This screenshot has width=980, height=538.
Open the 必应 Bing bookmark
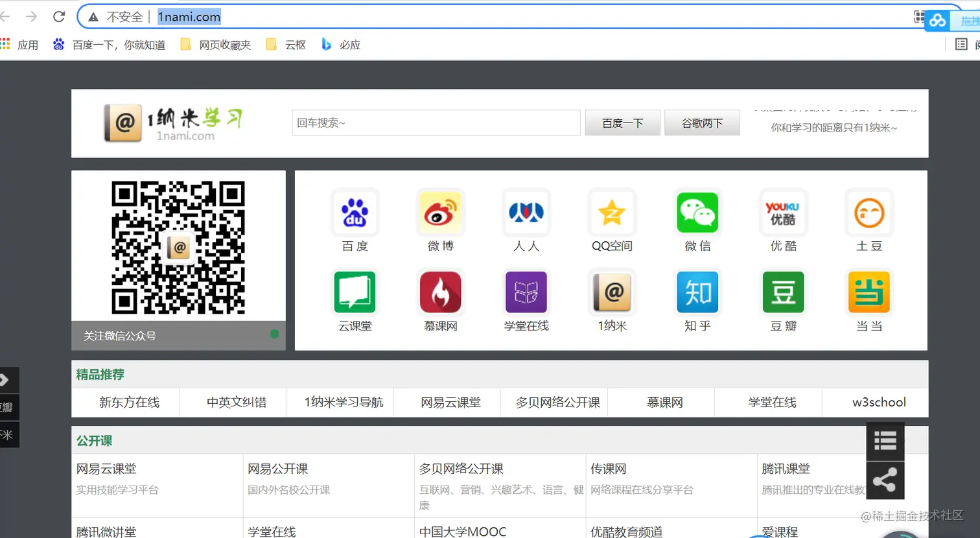tap(341, 45)
